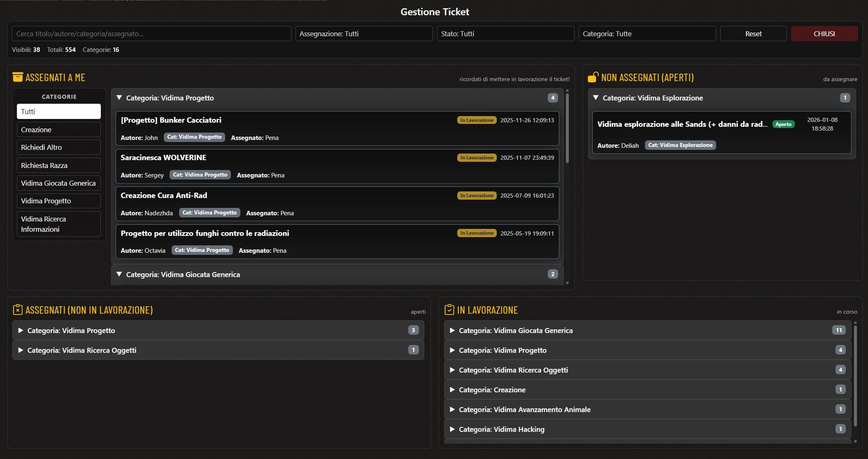The image size is (868, 459).
Task: Click the Assegnati a Me scroll-down arrow
Action: pos(567,283)
